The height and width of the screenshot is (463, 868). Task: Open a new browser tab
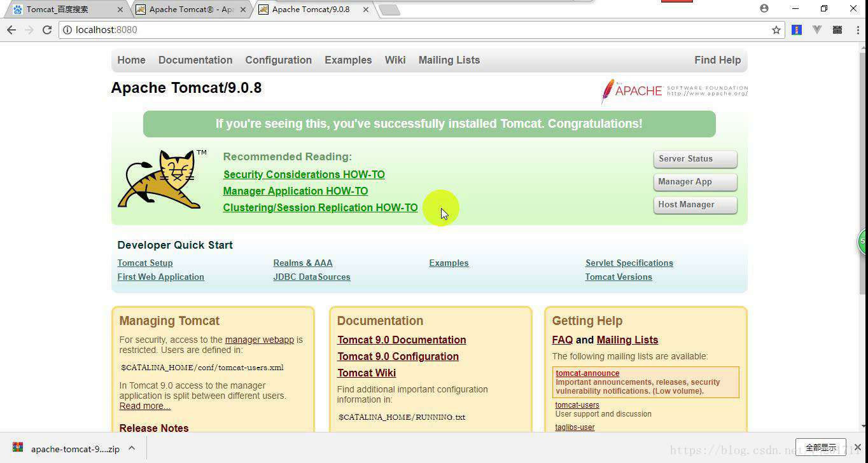(x=388, y=10)
